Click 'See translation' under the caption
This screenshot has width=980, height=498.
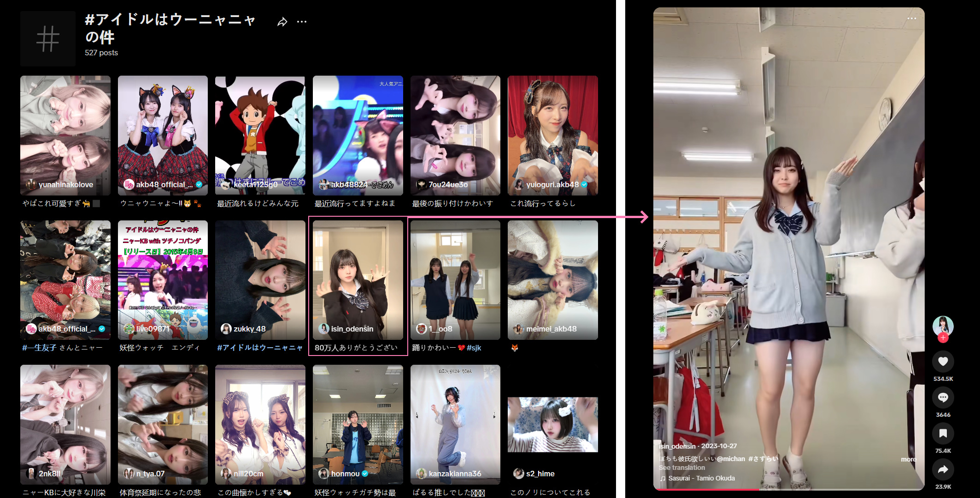pyautogui.click(x=681, y=468)
